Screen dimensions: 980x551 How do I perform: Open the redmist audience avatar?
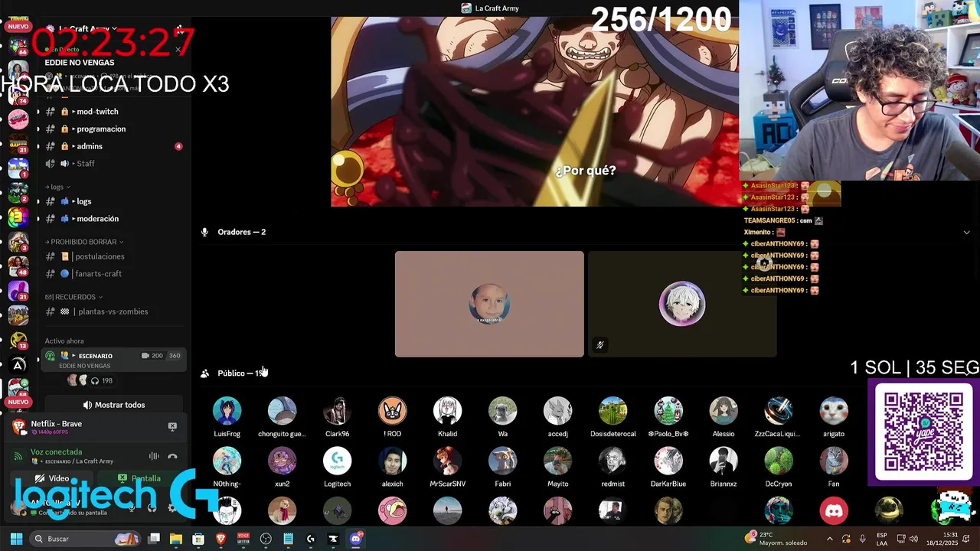click(x=612, y=461)
